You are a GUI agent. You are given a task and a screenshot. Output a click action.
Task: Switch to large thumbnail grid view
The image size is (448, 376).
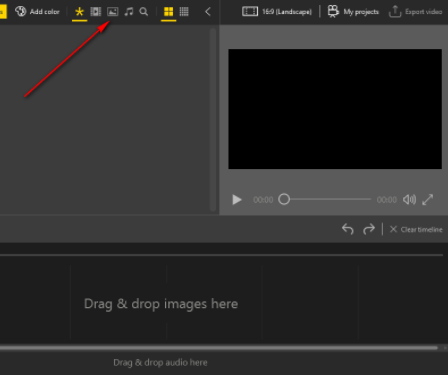coord(169,12)
